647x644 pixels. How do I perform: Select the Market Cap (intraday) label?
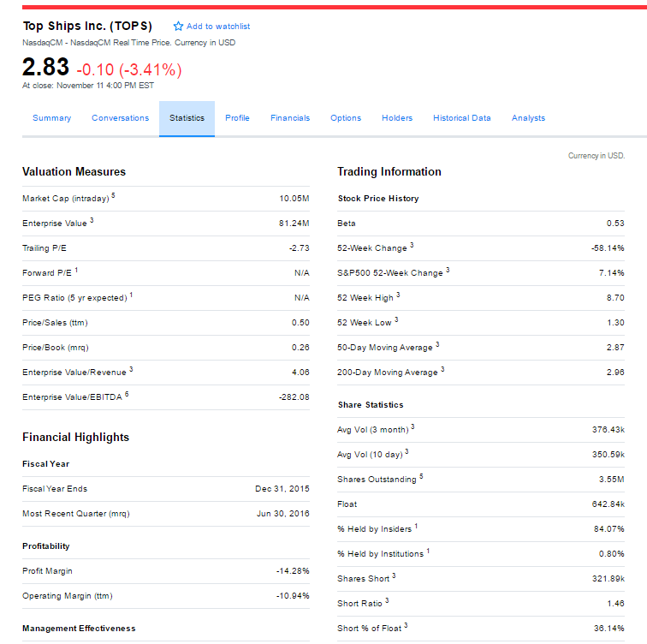point(66,199)
